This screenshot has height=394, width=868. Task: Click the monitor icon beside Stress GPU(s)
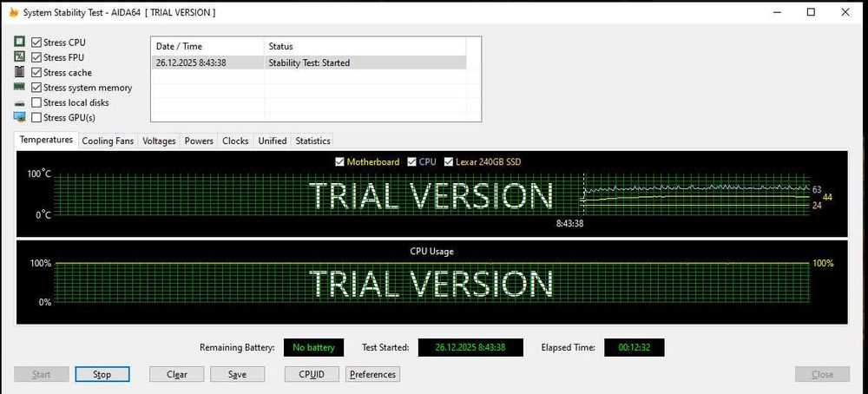[19, 117]
